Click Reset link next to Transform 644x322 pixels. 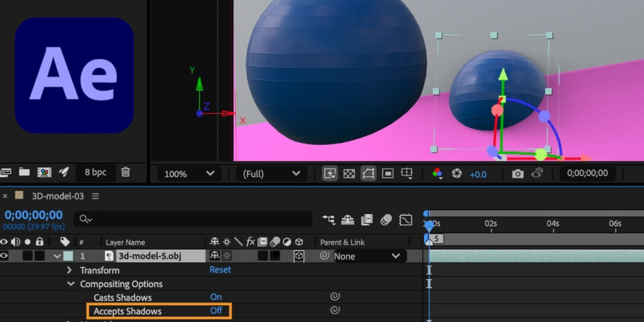click(x=220, y=270)
